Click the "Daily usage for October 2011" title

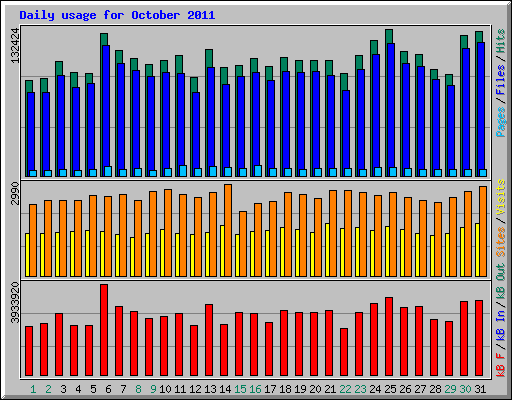pos(117,15)
